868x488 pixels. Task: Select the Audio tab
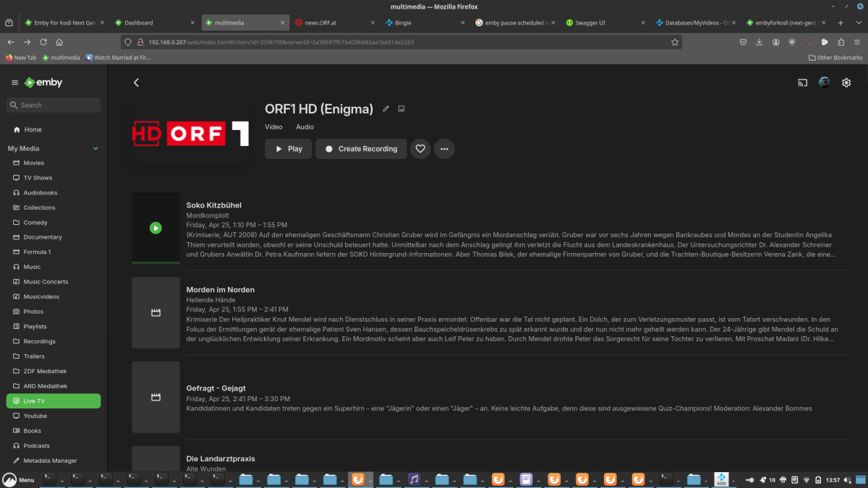(305, 127)
